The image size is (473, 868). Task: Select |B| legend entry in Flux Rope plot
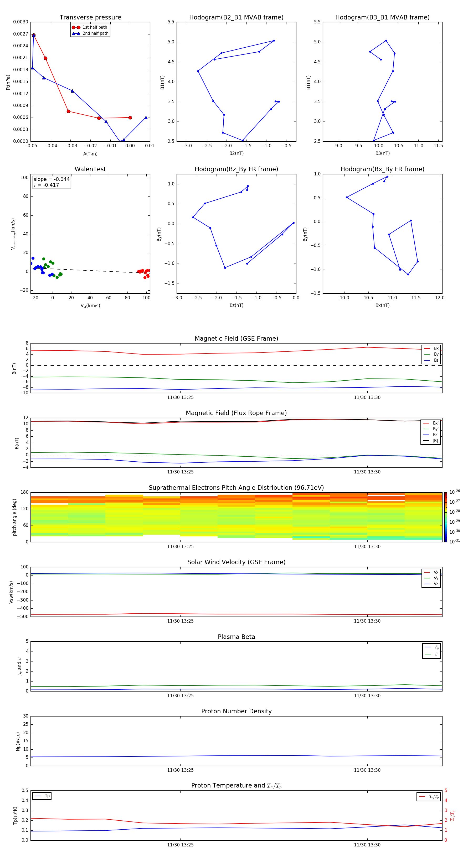[431, 441]
